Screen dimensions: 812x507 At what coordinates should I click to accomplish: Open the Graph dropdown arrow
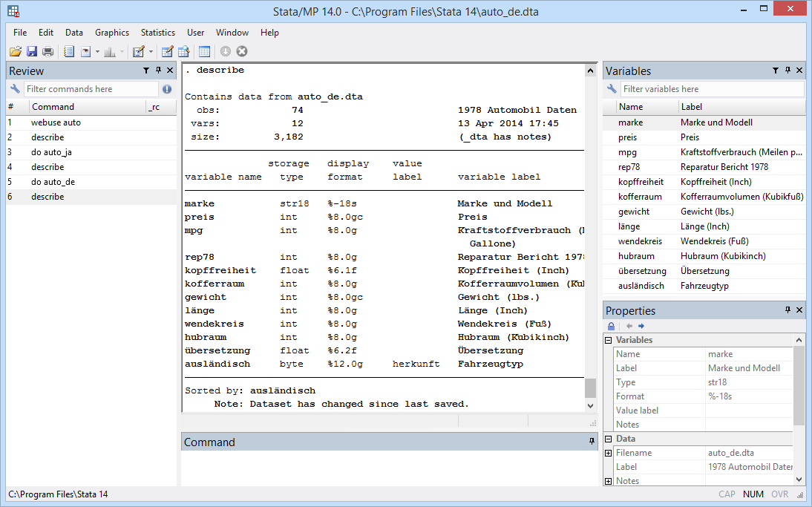pos(122,51)
